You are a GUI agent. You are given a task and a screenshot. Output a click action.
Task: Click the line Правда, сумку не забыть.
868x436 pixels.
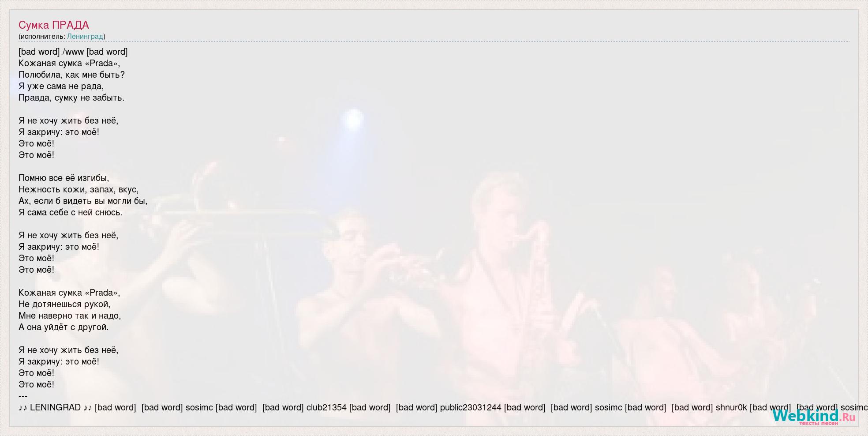point(71,98)
